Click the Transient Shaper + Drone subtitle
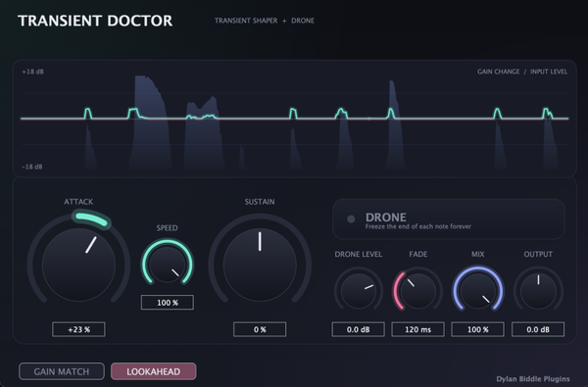This screenshot has width=588, height=387. [x=265, y=21]
